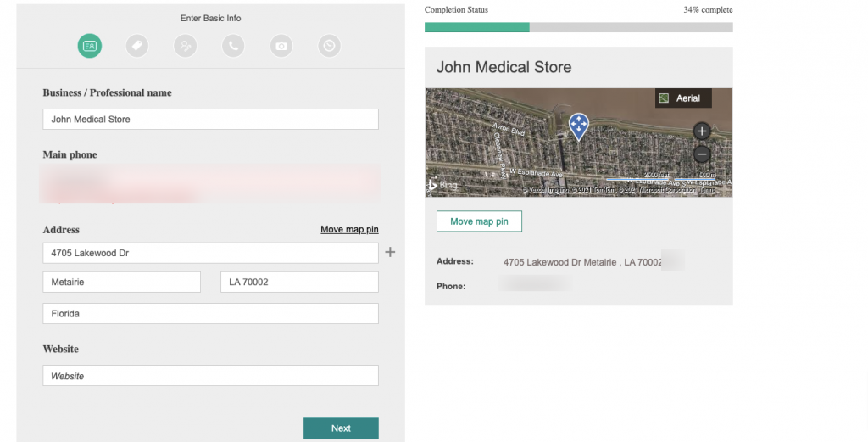Screen dimensions: 868x442
Task: Zoom out on the map
Action: click(702, 154)
